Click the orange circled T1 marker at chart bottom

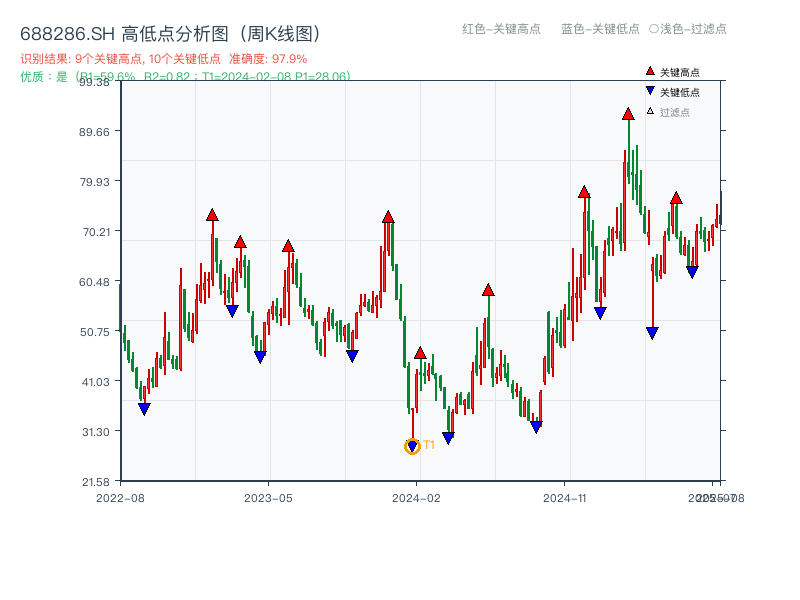tap(411, 446)
